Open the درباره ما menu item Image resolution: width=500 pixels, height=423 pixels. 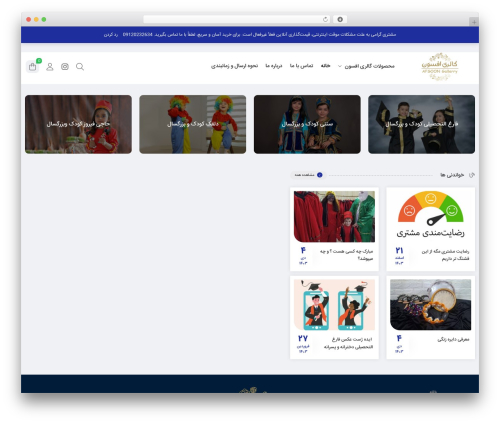point(274,66)
